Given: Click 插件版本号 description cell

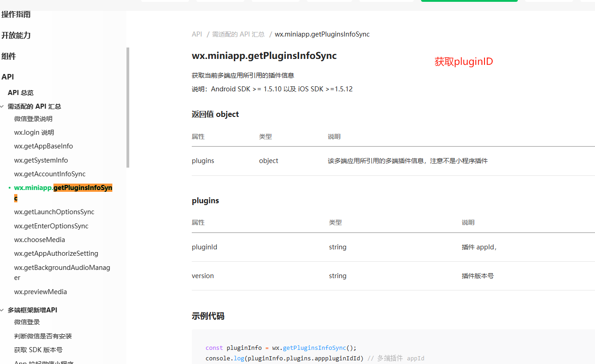Looking at the screenshot, I should [x=478, y=276].
